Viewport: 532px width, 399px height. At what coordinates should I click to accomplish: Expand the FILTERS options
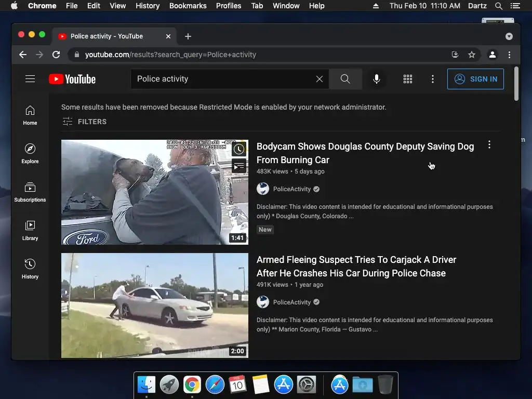click(85, 122)
